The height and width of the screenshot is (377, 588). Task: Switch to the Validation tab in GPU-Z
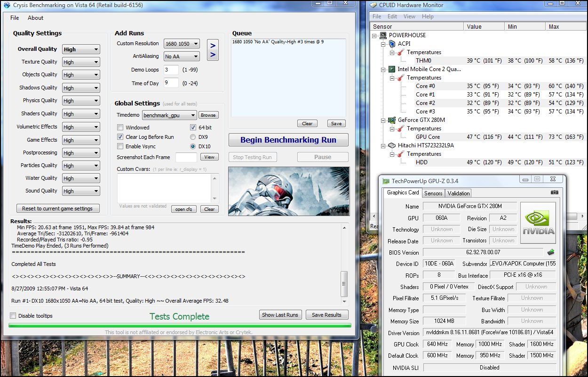coord(459,193)
